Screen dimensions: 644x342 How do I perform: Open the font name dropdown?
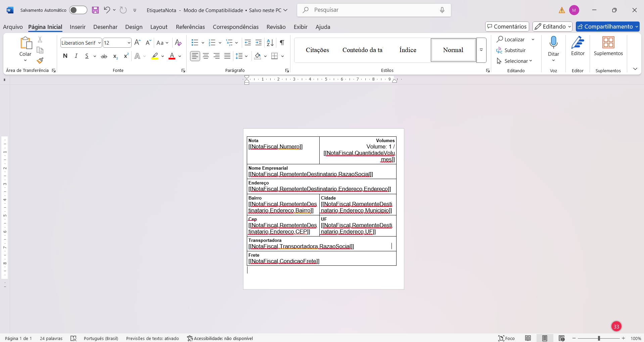[x=99, y=43]
